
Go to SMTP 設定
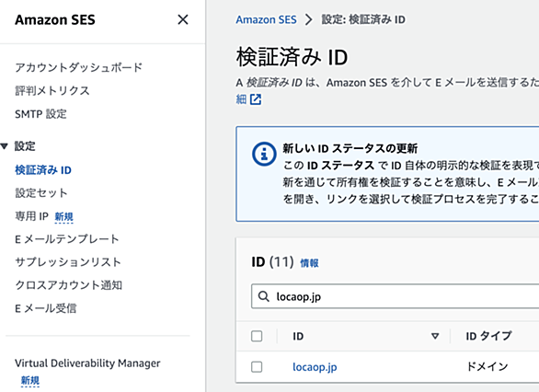coord(40,114)
